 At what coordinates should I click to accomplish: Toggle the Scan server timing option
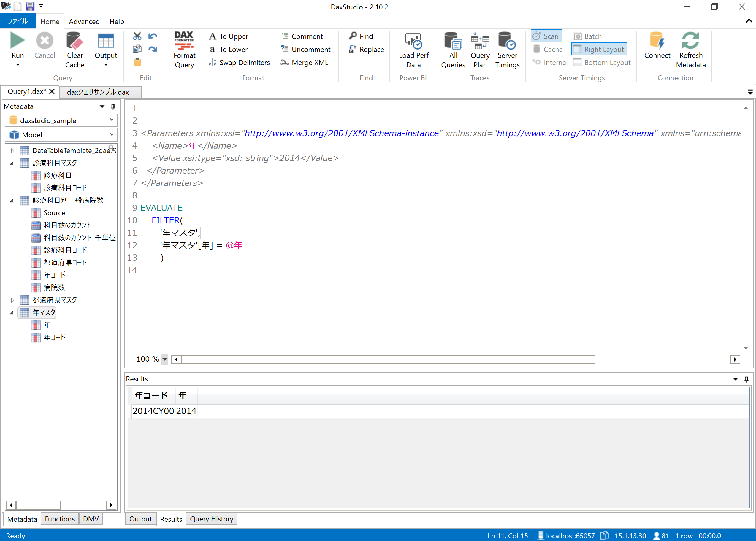546,36
